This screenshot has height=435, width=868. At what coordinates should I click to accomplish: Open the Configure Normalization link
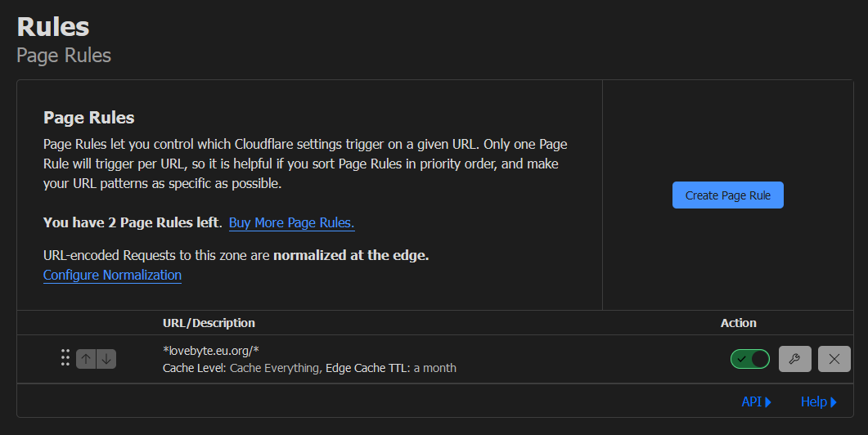tap(112, 275)
